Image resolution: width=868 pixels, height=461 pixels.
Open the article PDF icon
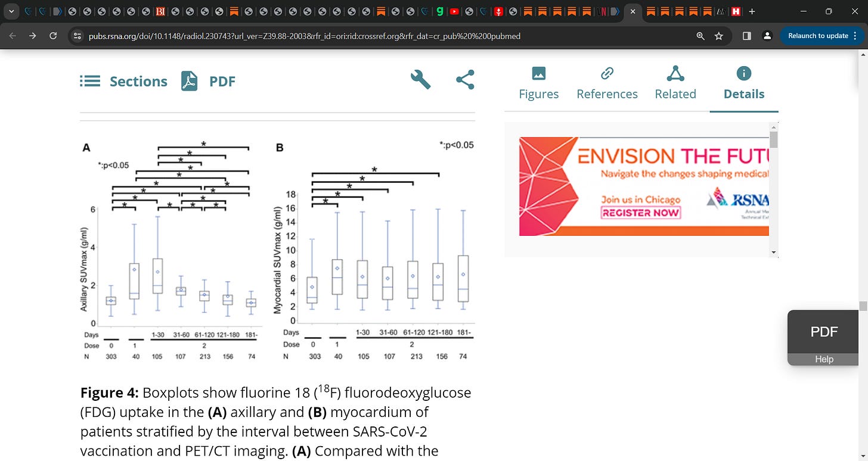point(189,81)
